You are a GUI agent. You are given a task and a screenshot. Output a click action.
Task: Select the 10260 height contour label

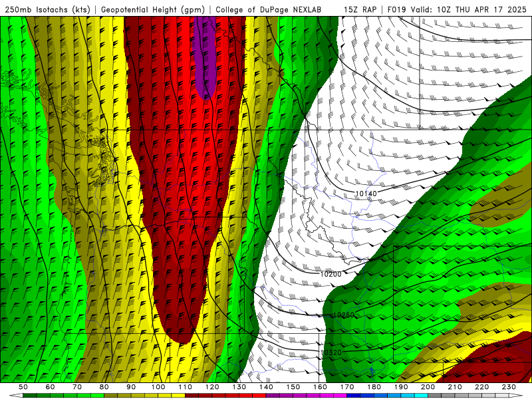344,315
